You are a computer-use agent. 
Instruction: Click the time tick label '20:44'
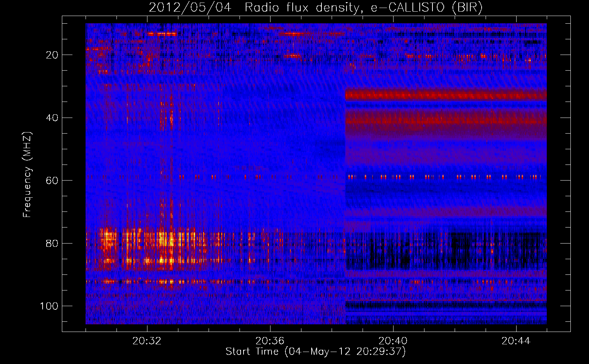pyautogui.click(x=516, y=341)
